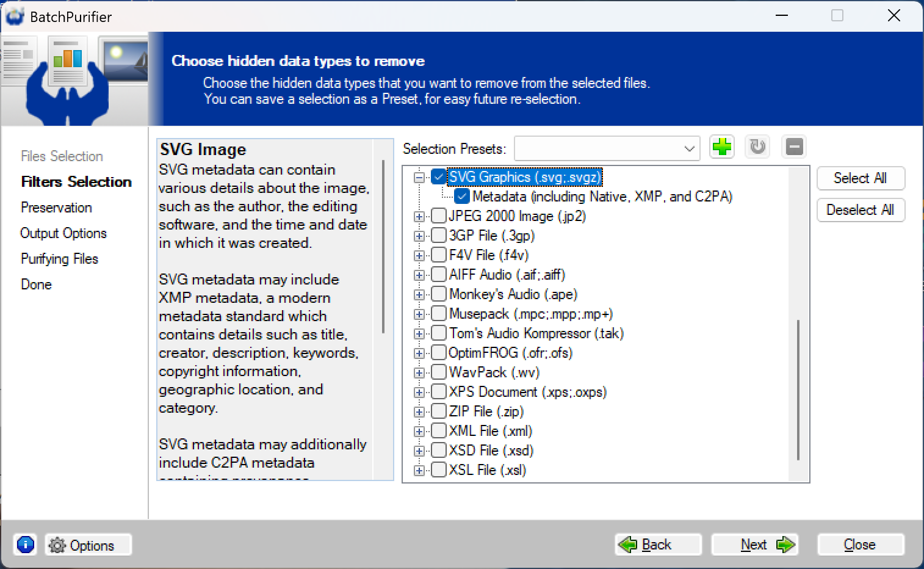The image size is (924, 569).
Task: Expand the XSL File node
Action: coord(419,471)
